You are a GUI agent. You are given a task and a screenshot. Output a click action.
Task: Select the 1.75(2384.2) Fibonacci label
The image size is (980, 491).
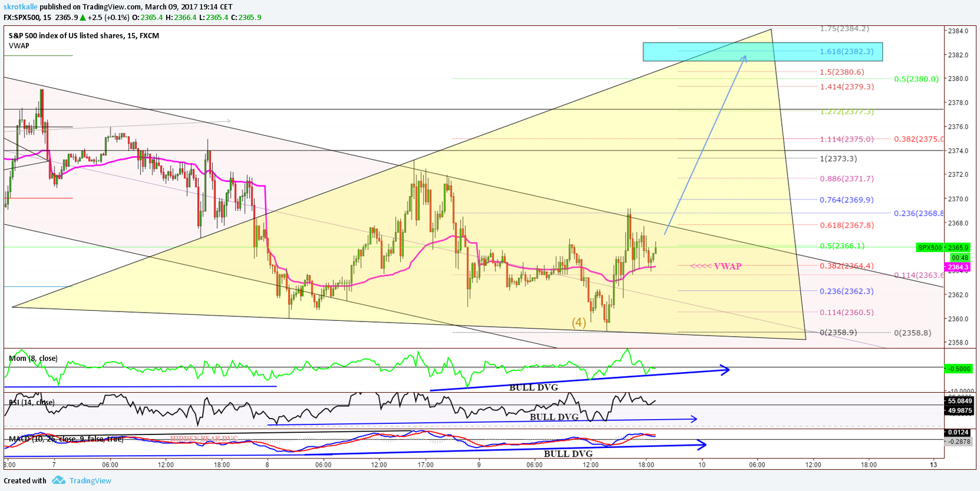[x=844, y=28]
